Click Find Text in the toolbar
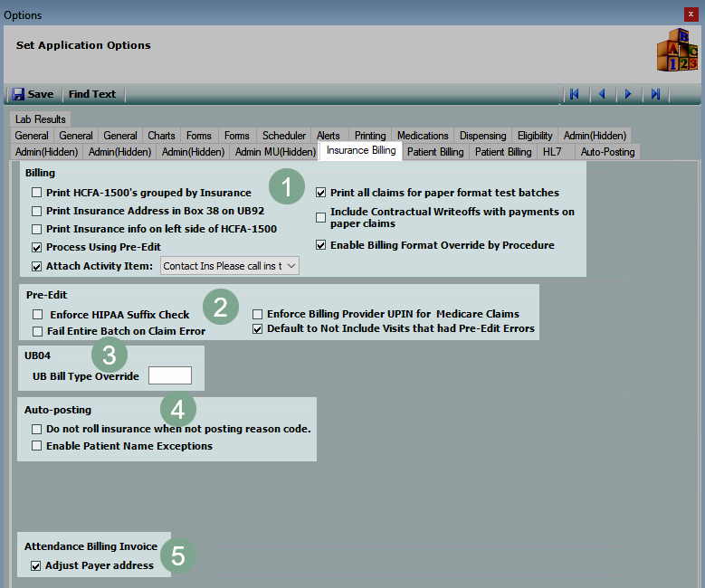The height and width of the screenshot is (588, 705). (x=91, y=94)
